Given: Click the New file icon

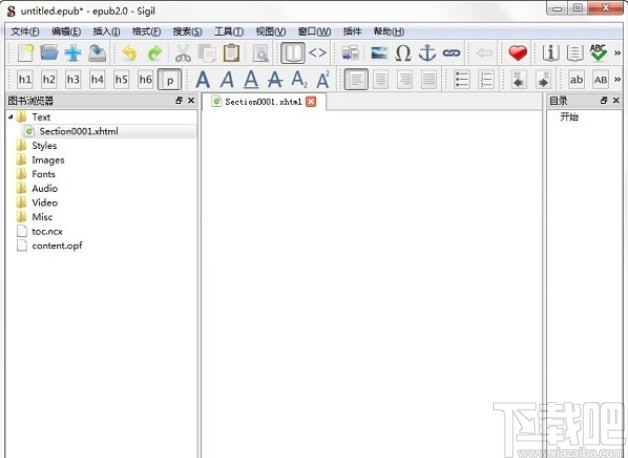Looking at the screenshot, I should (25, 53).
